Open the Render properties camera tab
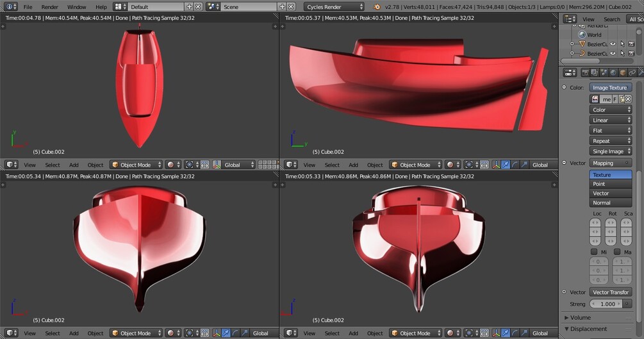This screenshot has height=339, width=644. click(x=585, y=72)
